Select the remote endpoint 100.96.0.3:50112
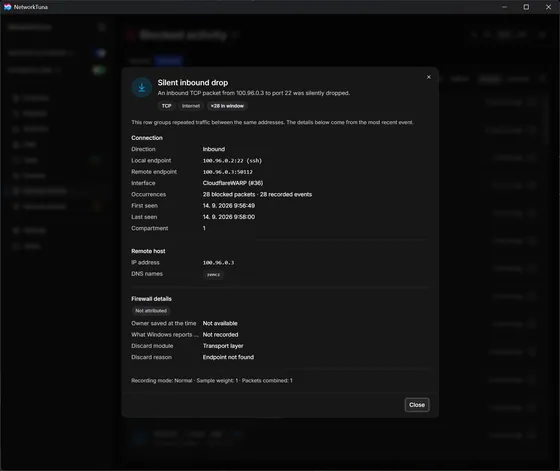 [228, 172]
